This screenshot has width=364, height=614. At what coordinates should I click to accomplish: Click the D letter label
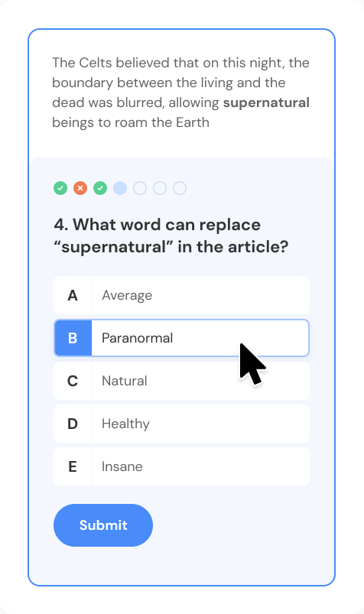point(73,424)
